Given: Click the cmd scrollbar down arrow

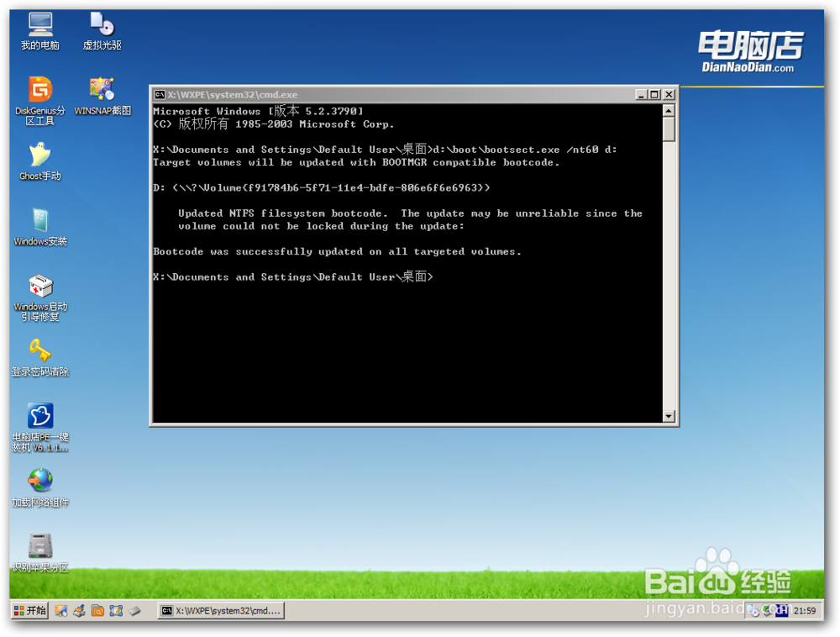Looking at the screenshot, I should coord(669,416).
